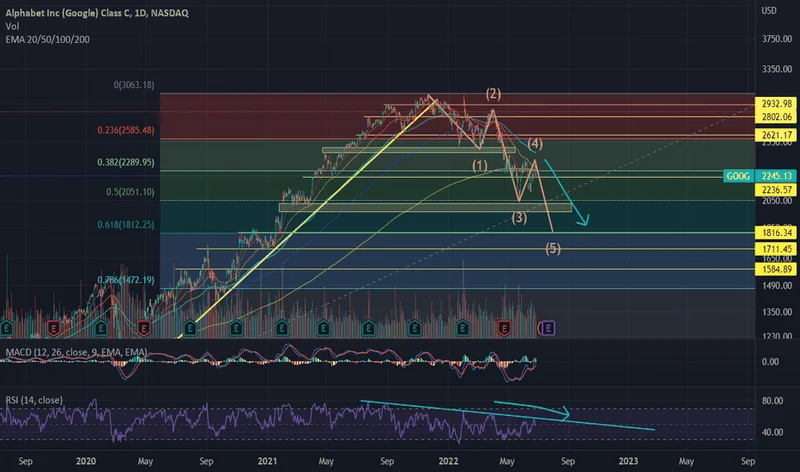Select the Elliott wave (1) label
Screen dimensions: 800x472
pos(480,165)
